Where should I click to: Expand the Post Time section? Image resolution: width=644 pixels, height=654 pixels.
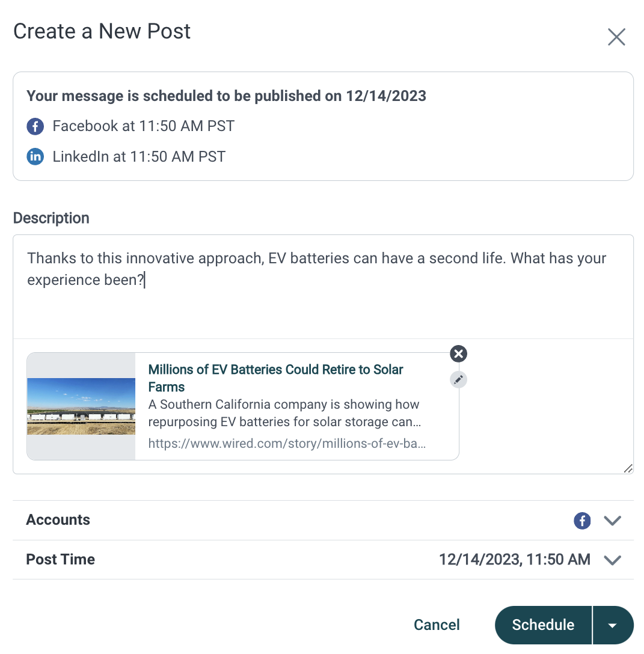612,560
